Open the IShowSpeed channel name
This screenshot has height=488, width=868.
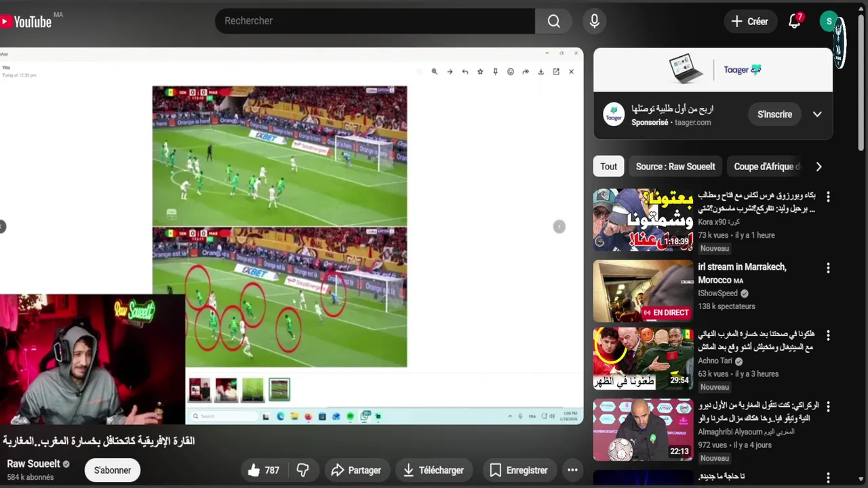pos(718,293)
